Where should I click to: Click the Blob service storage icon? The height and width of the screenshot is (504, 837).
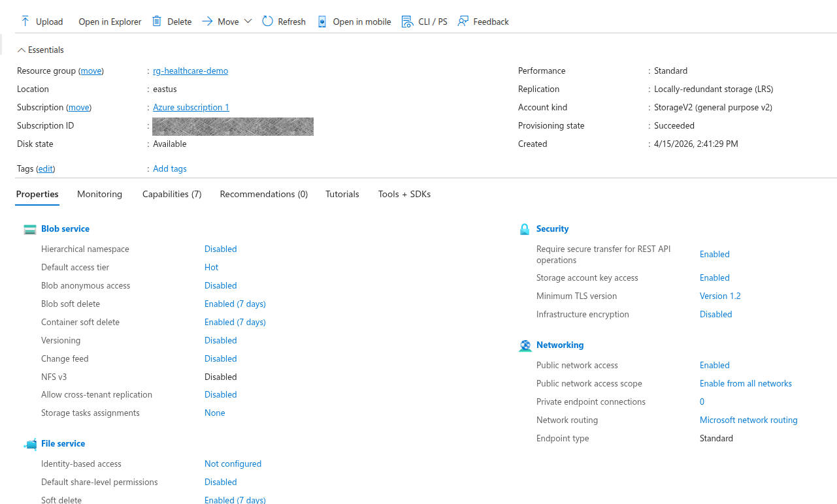(x=29, y=229)
